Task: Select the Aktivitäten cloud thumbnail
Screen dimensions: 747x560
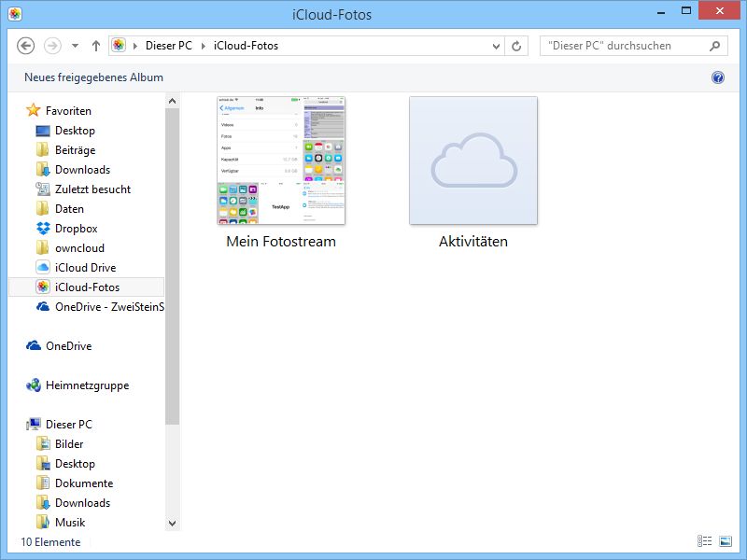Action: tap(473, 160)
